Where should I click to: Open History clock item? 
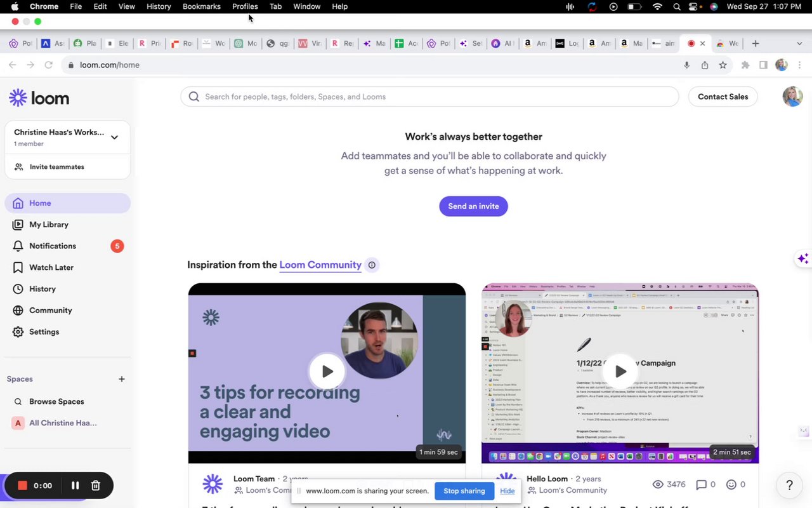click(67, 289)
